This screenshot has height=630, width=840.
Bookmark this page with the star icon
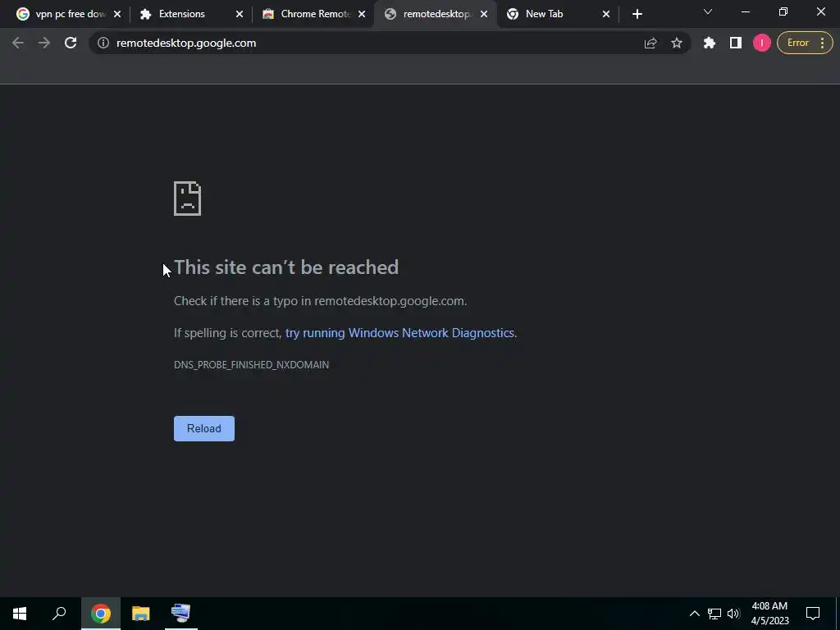(677, 43)
